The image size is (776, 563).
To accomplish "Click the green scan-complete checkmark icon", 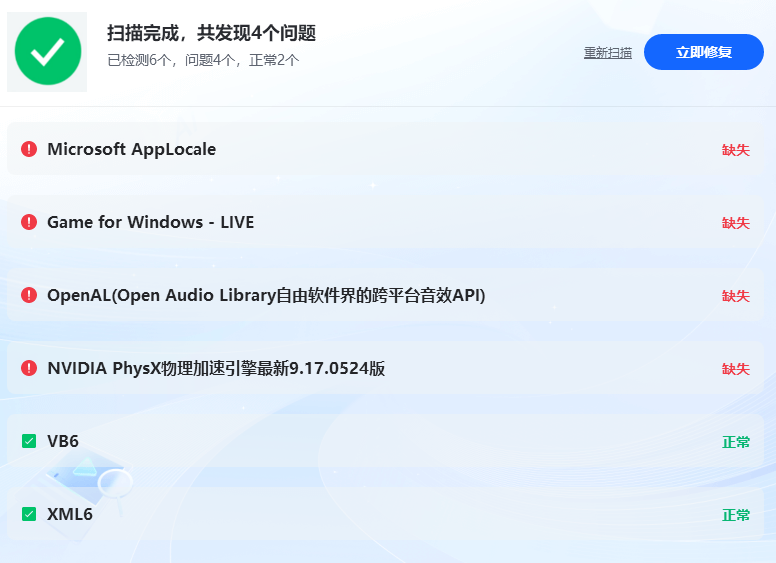I will 48,51.
